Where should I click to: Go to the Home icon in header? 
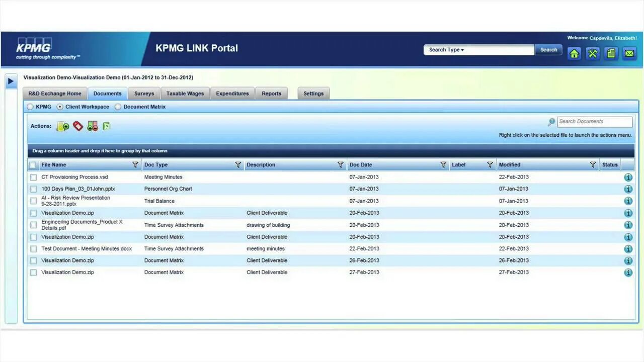tap(575, 53)
